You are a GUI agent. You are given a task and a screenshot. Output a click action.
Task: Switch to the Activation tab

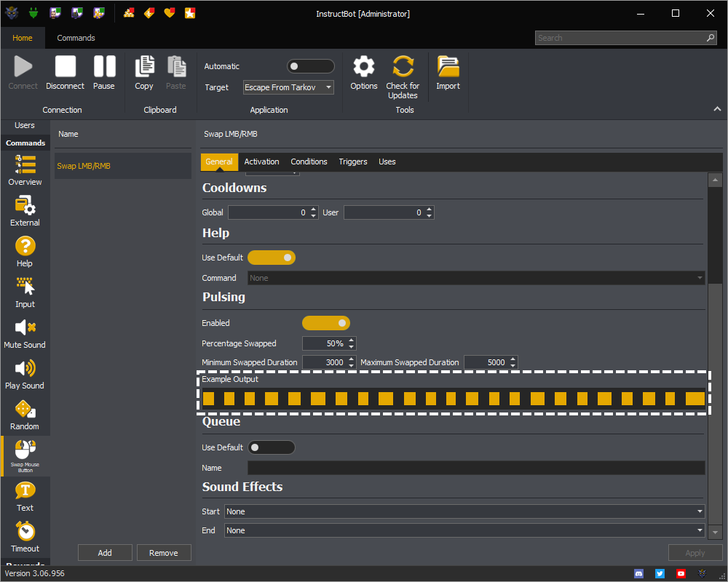click(x=262, y=162)
